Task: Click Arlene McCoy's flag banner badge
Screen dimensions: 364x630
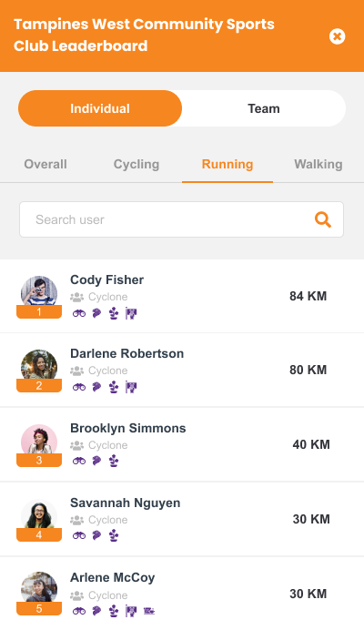Action: (x=131, y=611)
